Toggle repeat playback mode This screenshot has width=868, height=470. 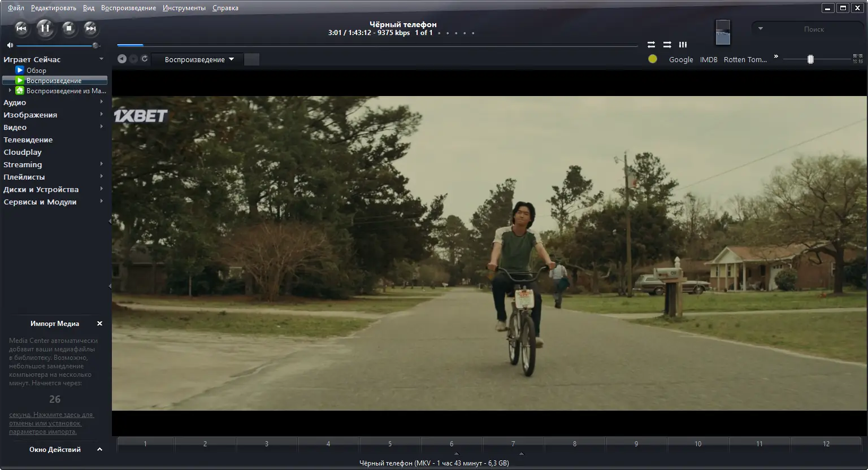[x=651, y=45]
